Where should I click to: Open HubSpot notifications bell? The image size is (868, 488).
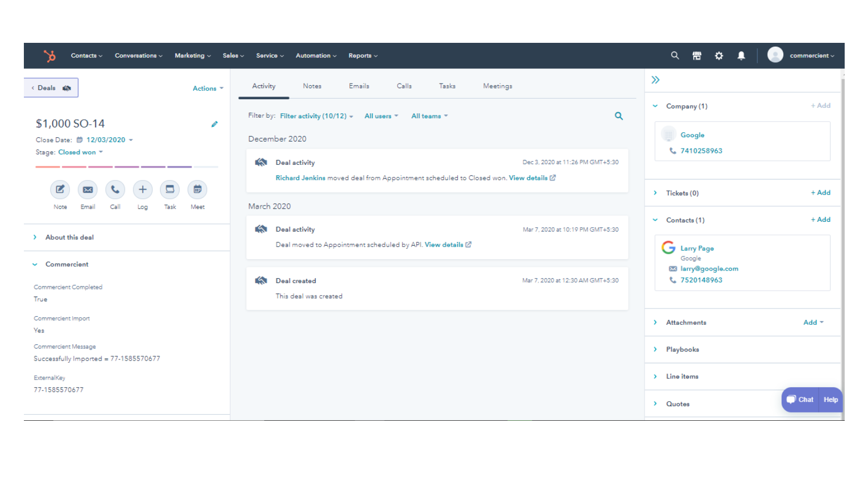click(741, 55)
